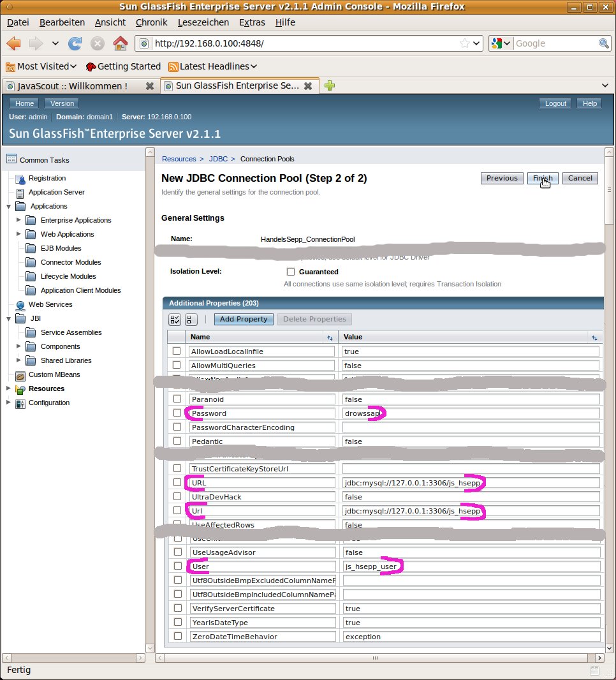Expand the Resources tree node
This screenshot has width=616, height=680.
click(8, 388)
